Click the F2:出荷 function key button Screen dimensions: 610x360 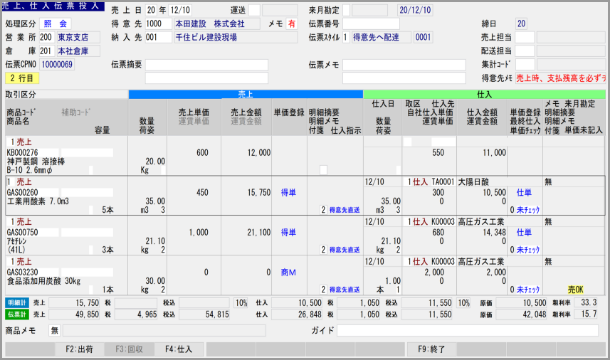(x=79, y=349)
